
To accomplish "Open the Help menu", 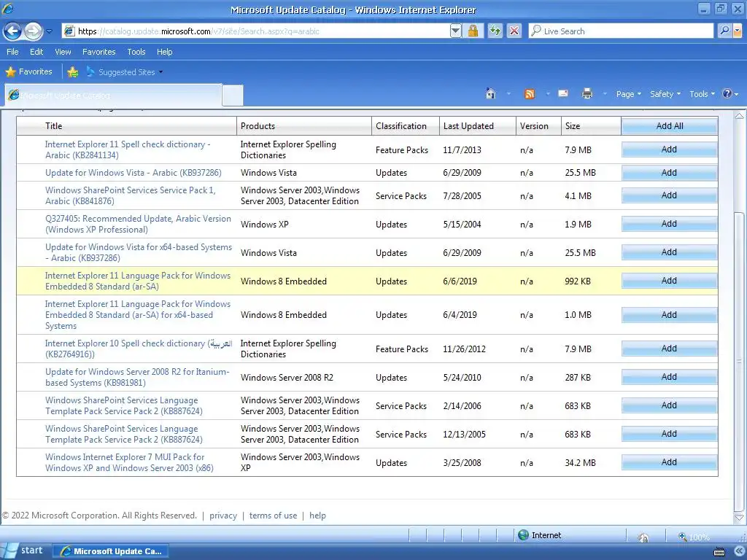I will [x=164, y=52].
